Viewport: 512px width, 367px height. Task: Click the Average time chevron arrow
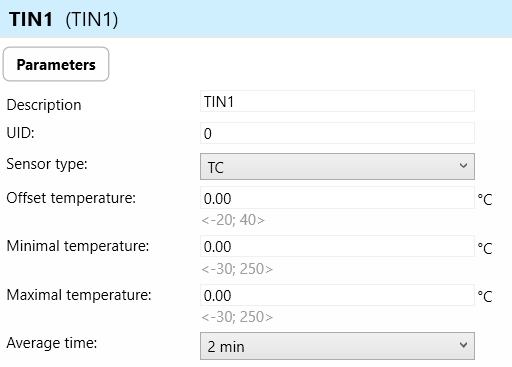[463, 345]
